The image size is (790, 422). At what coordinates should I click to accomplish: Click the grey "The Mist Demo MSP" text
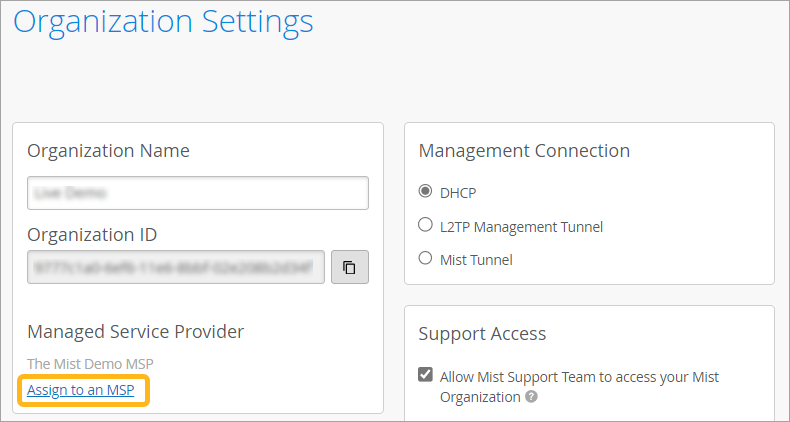pos(90,363)
